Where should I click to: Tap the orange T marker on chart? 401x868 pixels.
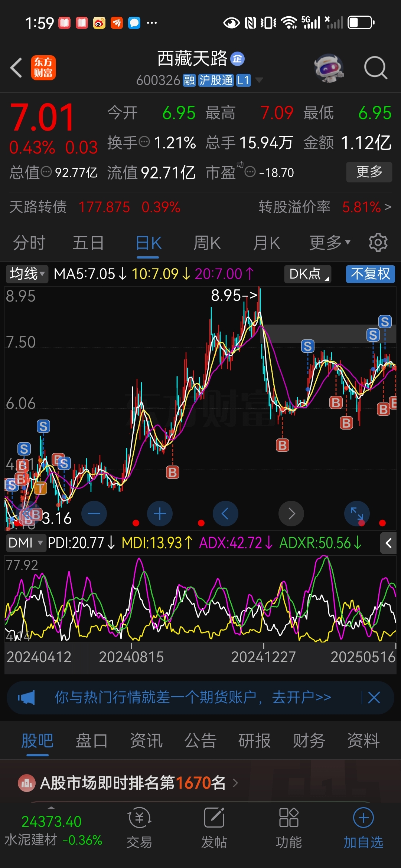click(x=40, y=488)
